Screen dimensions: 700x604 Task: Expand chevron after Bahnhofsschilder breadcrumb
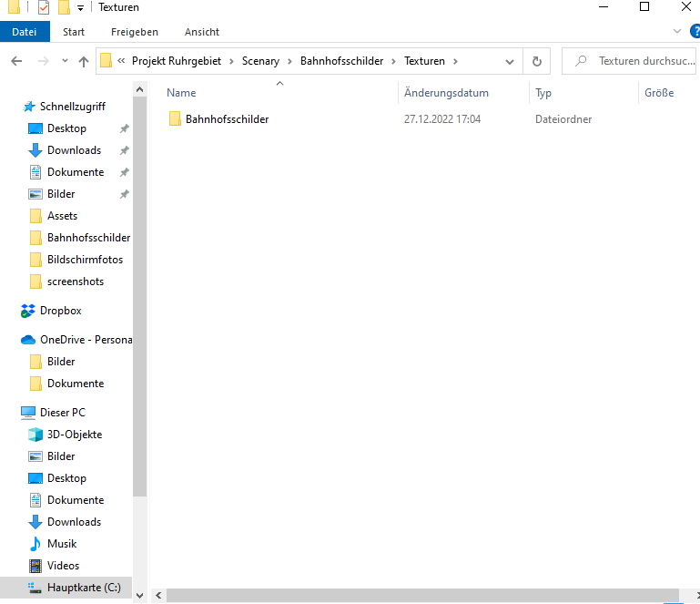pyautogui.click(x=394, y=62)
